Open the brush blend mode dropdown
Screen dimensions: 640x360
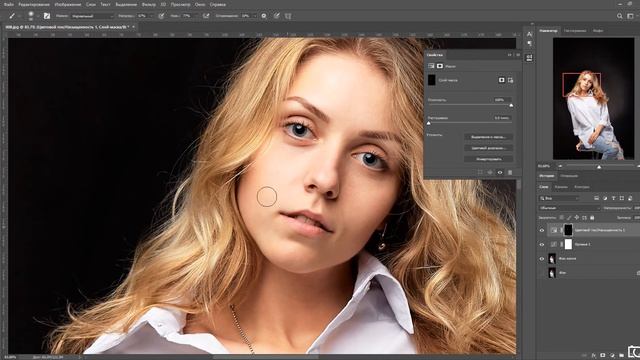92,16
